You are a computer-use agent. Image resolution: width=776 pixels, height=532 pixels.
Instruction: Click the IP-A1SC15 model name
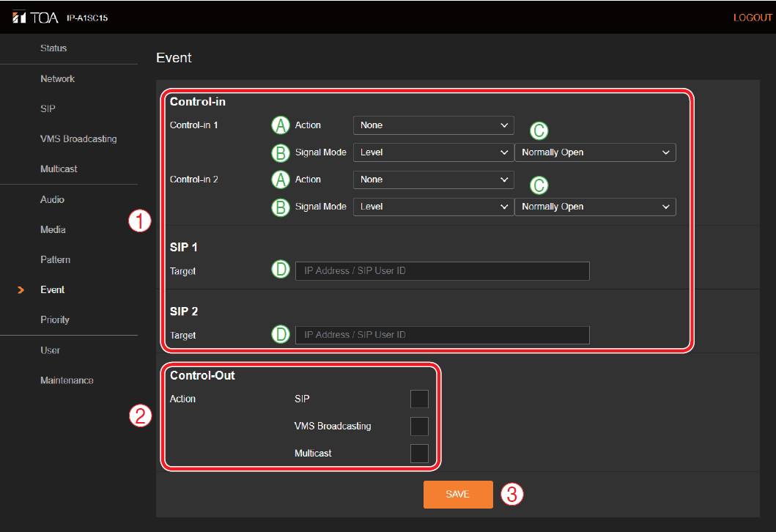coord(87,18)
